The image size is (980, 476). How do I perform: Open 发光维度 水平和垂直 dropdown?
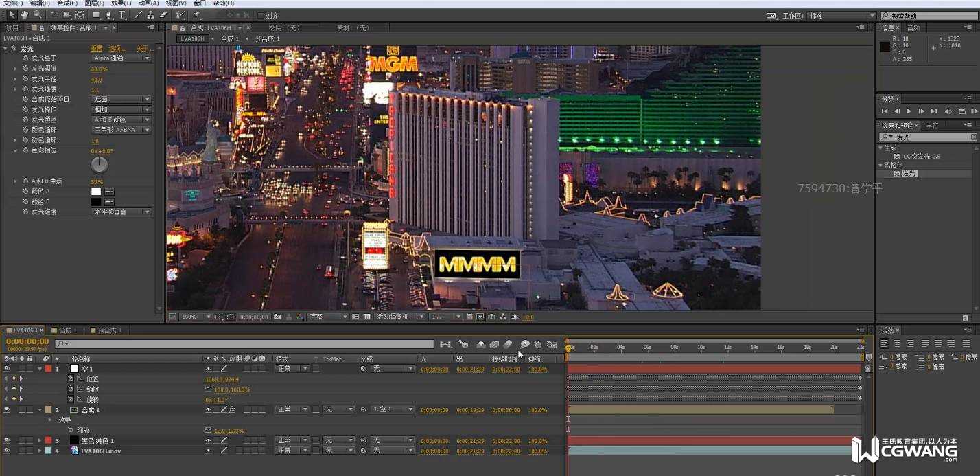pyautogui.click(x=121, y=212)
